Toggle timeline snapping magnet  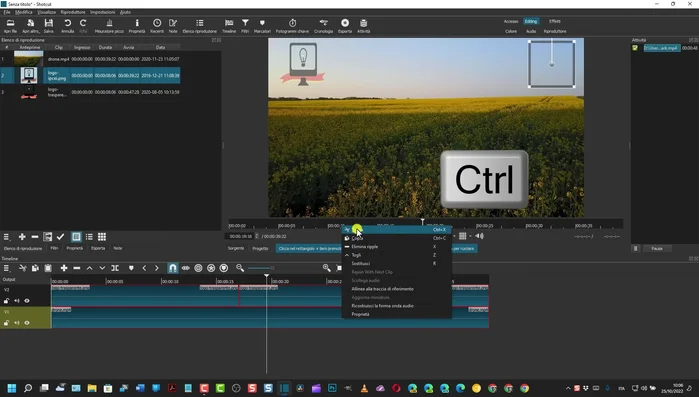coord(173,268)
